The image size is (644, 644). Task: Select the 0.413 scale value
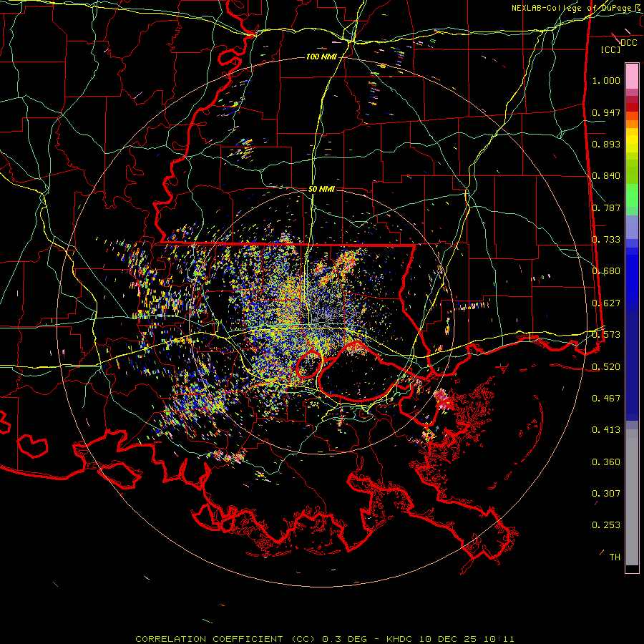point(606,430)
